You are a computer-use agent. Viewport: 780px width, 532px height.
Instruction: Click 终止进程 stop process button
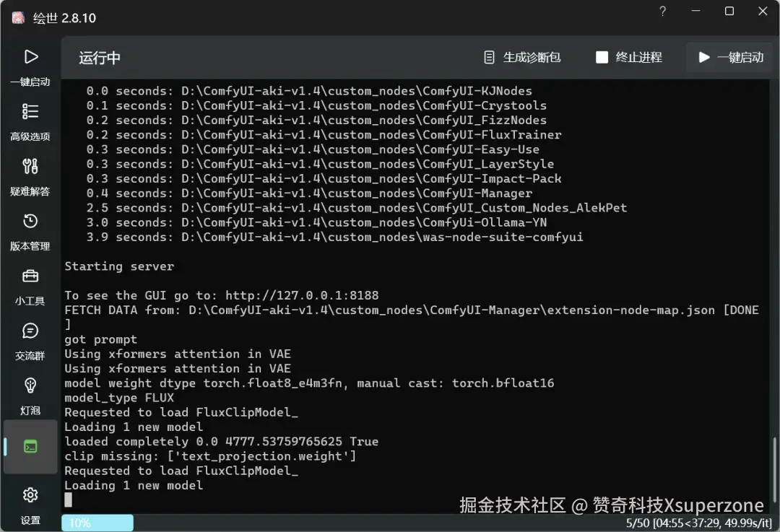[629, 58]
